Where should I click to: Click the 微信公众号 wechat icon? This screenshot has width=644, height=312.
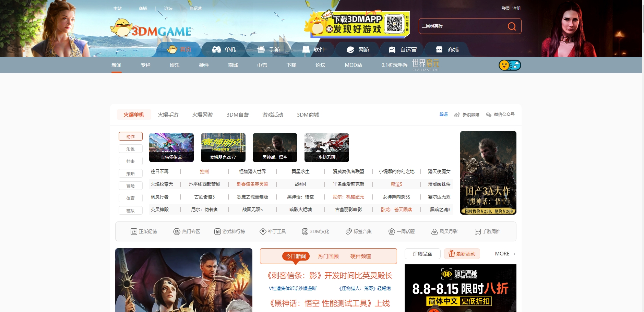489,115
